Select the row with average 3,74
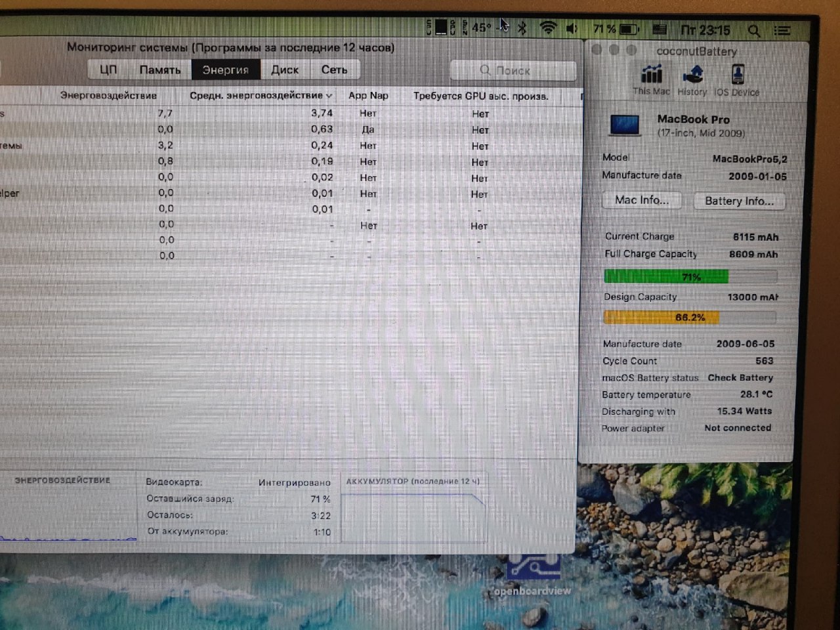840x630 pixels. click(291, 113)
